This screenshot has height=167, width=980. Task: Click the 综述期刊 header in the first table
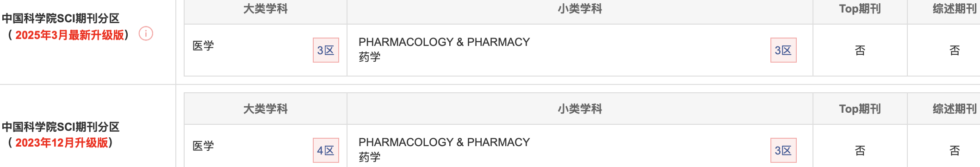click(x=955, y=9)
